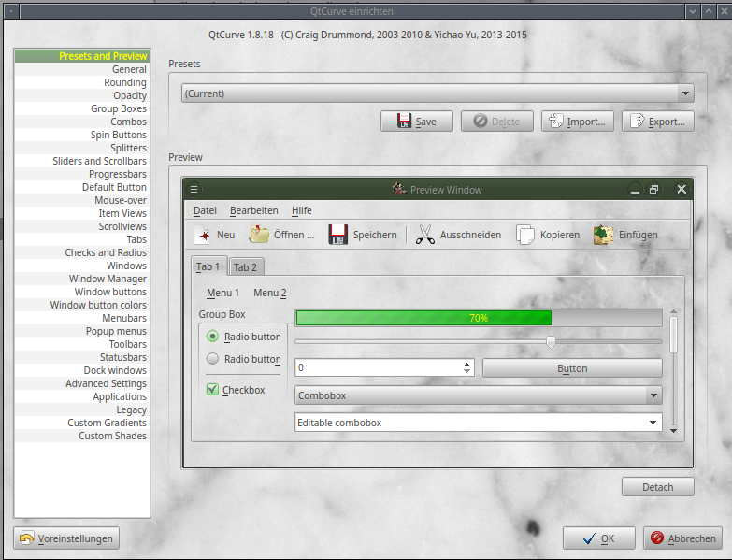Open the Combobox dropdown

coord(478,395)
